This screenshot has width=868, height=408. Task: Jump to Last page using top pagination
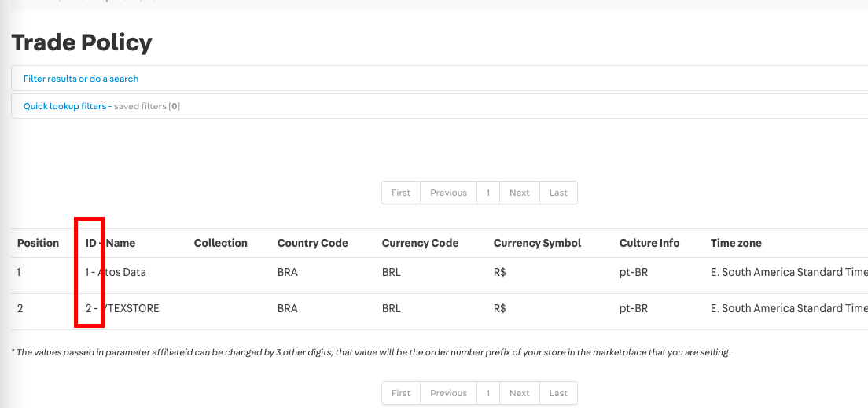pyautogui.click(x=558, y=193)
